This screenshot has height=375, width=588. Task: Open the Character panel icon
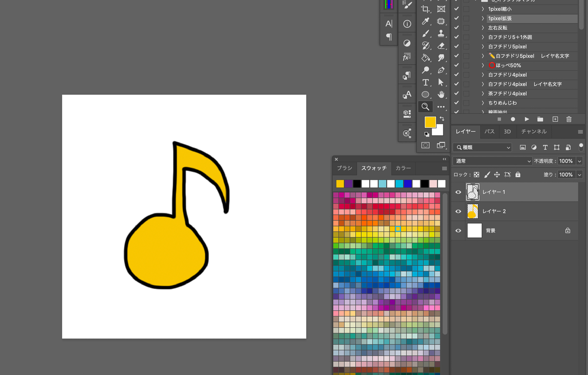389,23
